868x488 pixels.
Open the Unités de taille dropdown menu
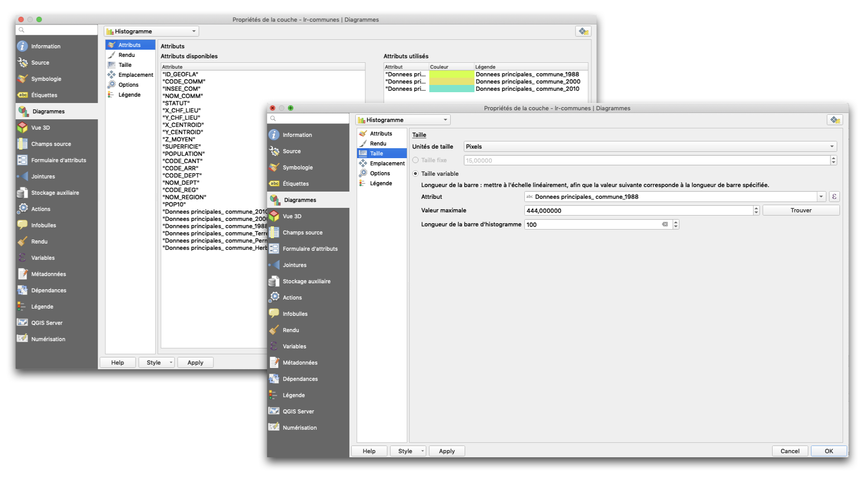click(650, 146)
